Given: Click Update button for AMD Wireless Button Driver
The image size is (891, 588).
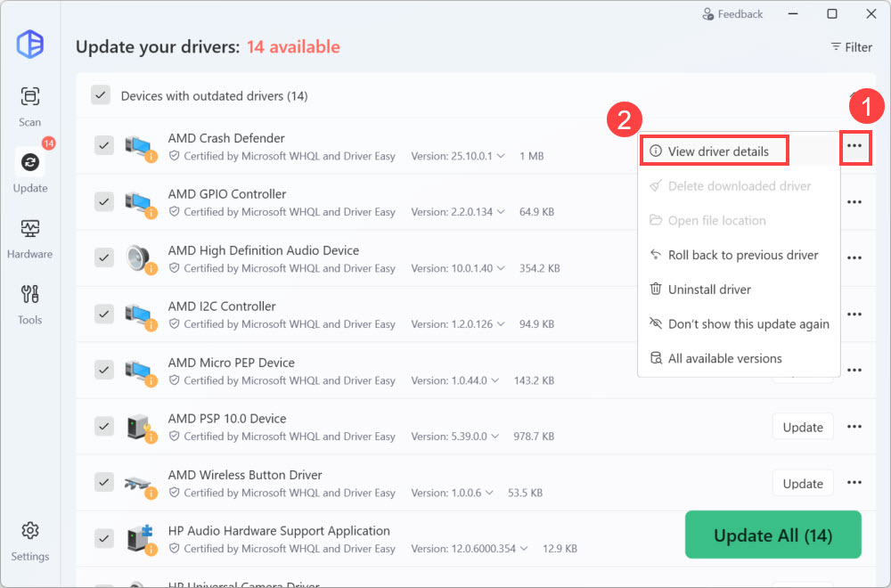Looking at the screenshot, I should click(x=802, y=483).
